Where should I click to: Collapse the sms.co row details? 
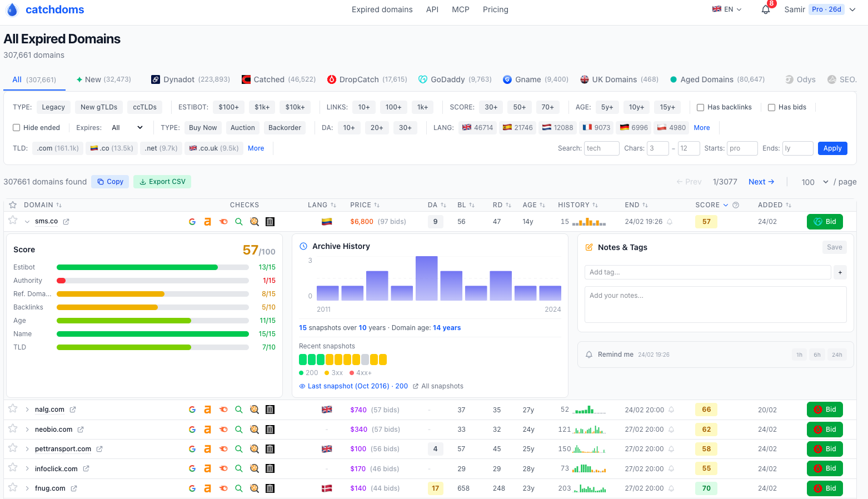[27, 222]
